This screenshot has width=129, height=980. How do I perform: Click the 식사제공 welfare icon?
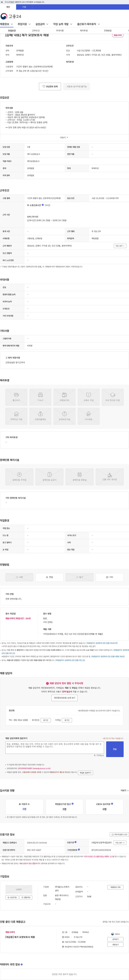pos(89,416)
